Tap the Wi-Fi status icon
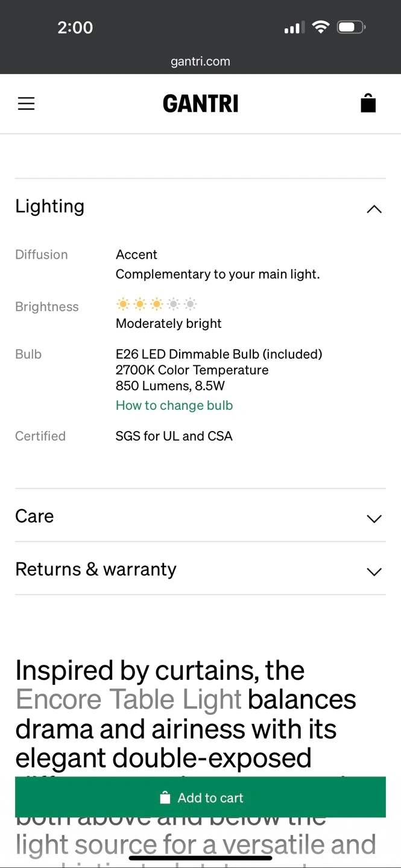 pyautogui.click(x=321, y=27)
